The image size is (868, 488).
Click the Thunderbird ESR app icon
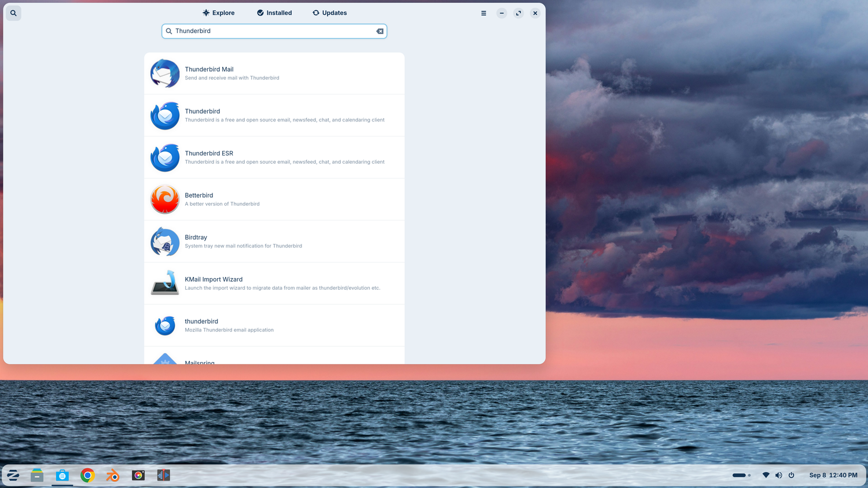click(165, 157)
